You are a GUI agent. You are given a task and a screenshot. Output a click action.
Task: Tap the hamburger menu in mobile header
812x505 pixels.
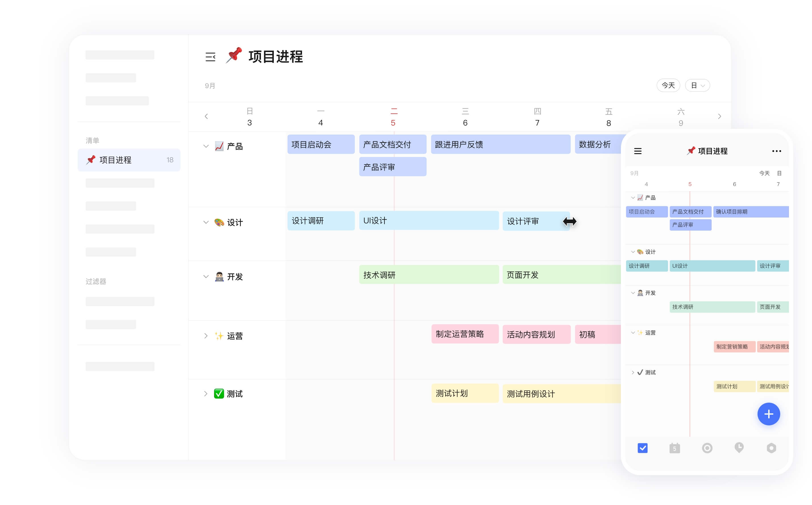pos(638,151)
